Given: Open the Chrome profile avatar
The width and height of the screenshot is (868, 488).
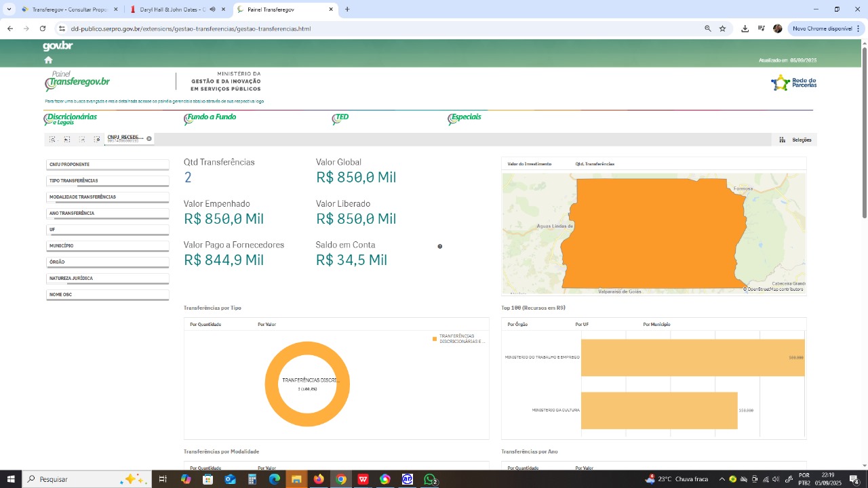Looking at the screenshot, I should (778, 28).
